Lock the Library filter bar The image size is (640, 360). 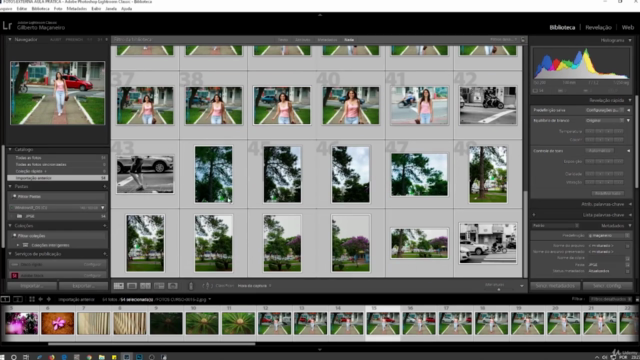(523, 40)
